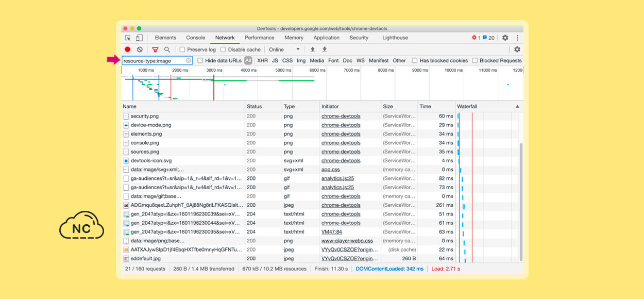This screenshot has height=299, width=644.
Task: Switch to the Console tab
Action: (196, 38)
